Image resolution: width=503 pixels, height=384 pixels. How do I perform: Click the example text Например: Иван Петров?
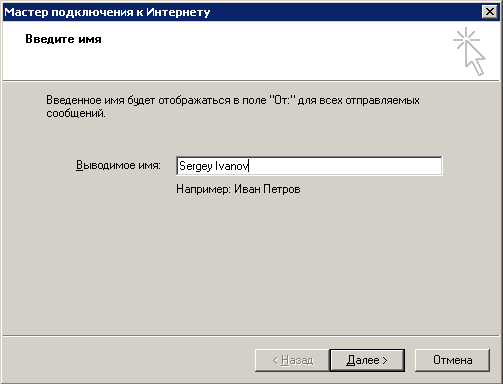pos(238,189)
